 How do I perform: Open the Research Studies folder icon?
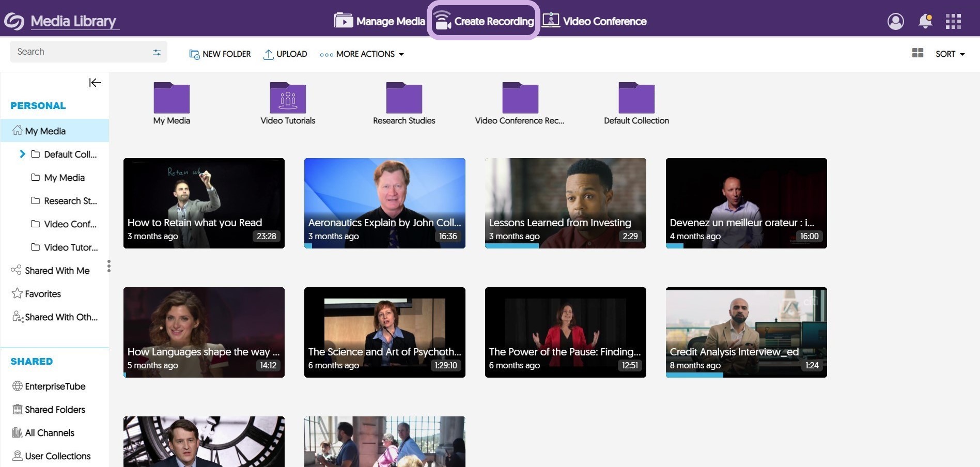click(x=404, y=98)
